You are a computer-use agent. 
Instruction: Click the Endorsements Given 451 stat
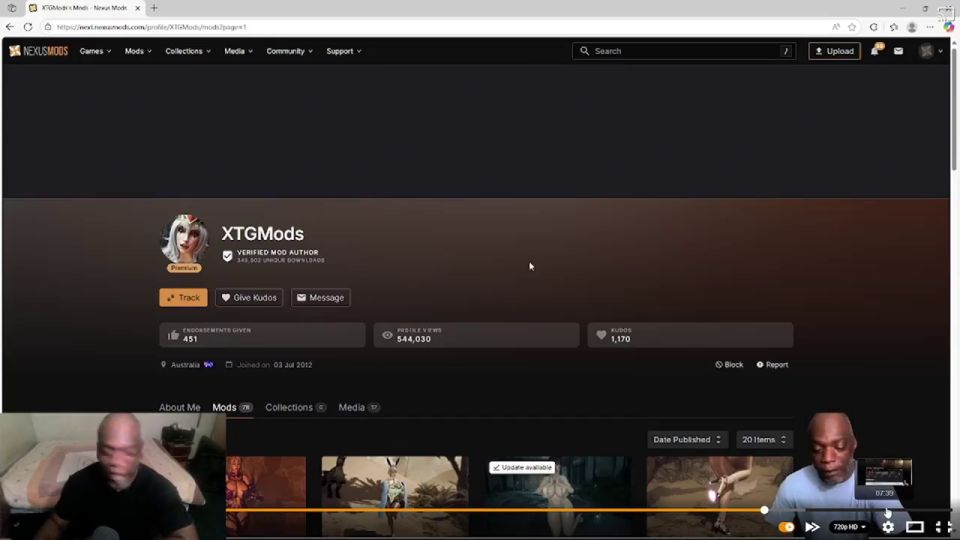[x=262, y=335]
